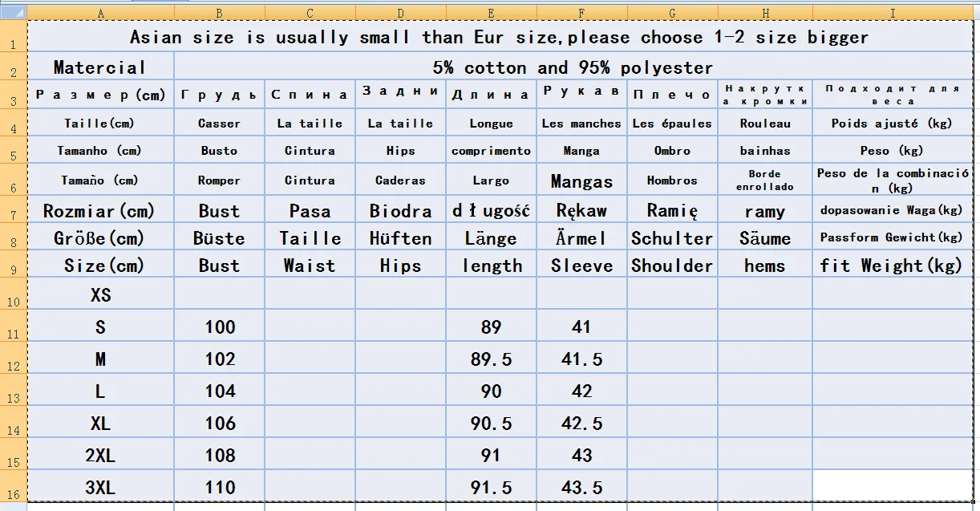Click the Asian size notice title cell
Screen dimensions: 980x511
[x=499, y=37]
